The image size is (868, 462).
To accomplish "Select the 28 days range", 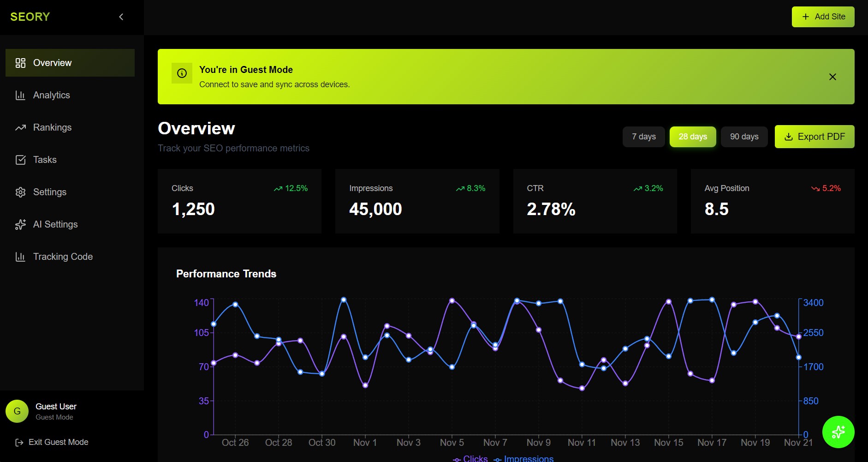I will (x=692, y=137).
